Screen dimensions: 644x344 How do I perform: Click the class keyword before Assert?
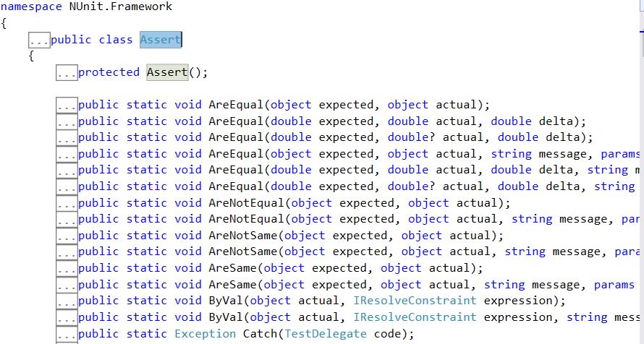click(116, 40)
